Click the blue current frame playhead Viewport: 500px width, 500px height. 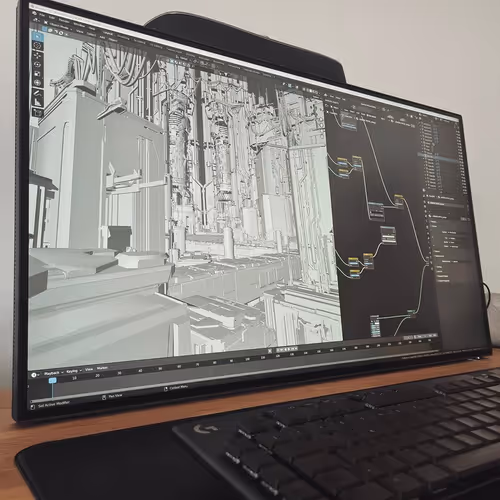click(53, 380)
